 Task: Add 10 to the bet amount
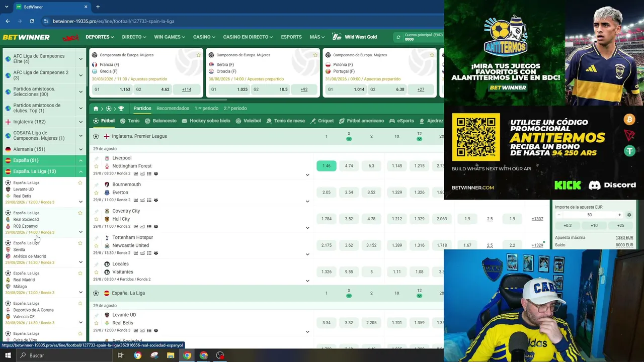(594, 226)
